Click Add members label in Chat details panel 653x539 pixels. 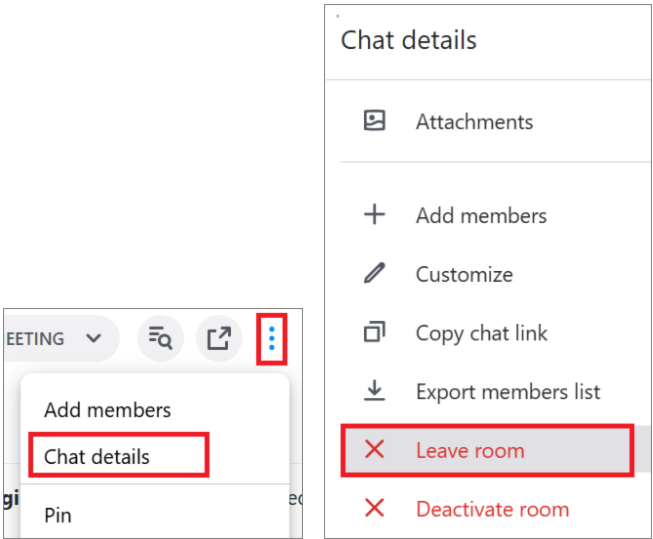481,216
